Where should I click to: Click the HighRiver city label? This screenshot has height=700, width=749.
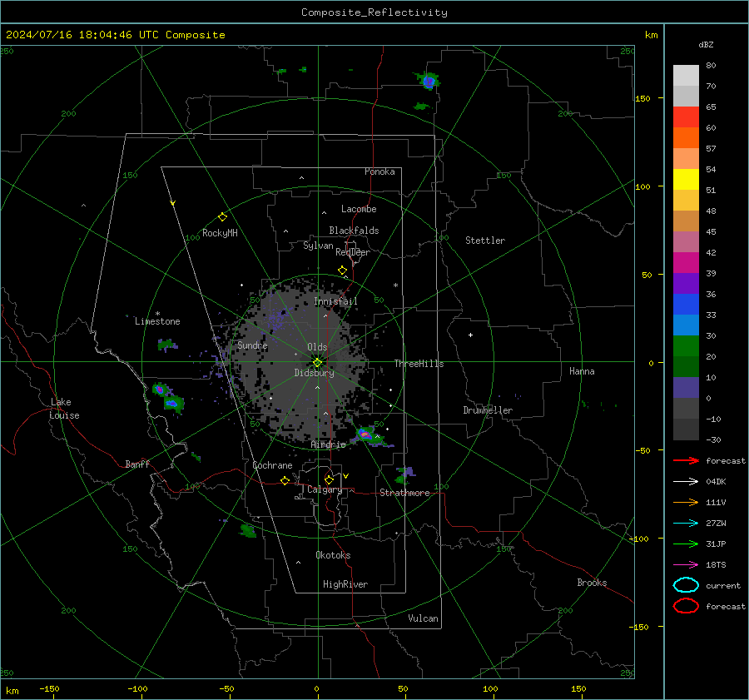click(345, 584)
